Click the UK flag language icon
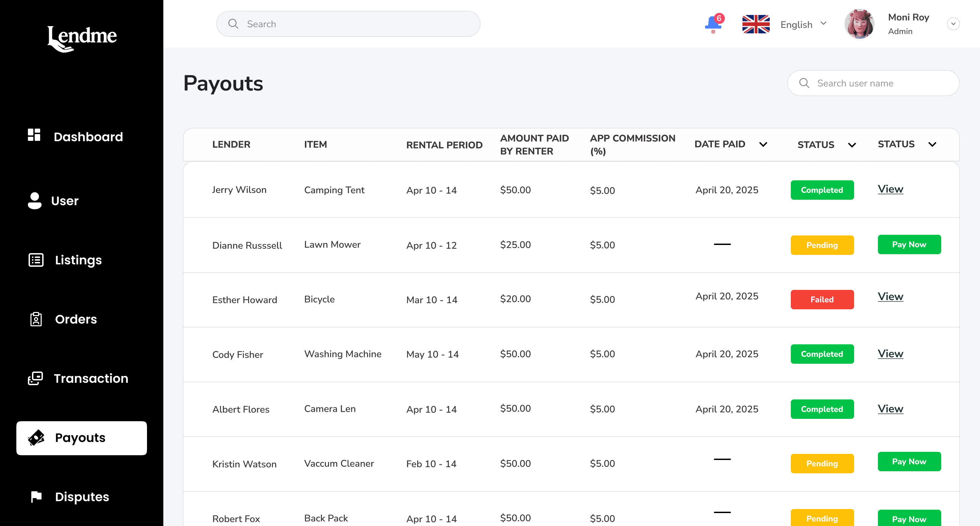 755,24
